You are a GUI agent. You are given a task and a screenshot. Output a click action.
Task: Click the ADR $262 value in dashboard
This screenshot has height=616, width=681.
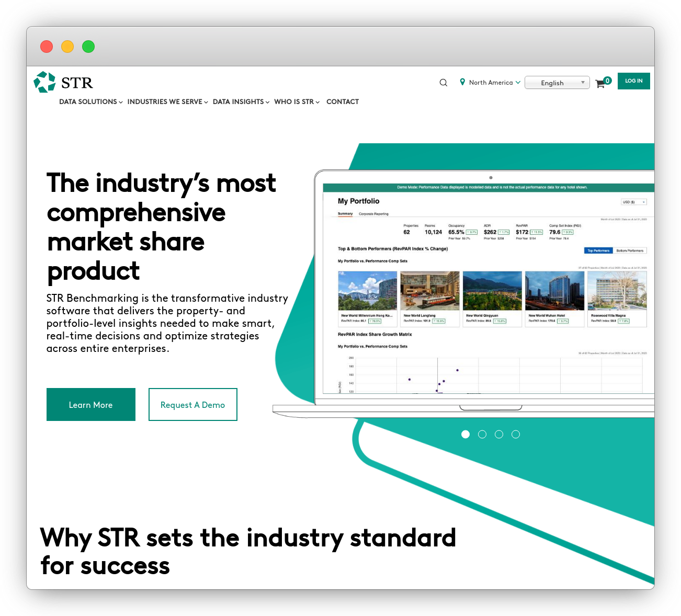490,232
